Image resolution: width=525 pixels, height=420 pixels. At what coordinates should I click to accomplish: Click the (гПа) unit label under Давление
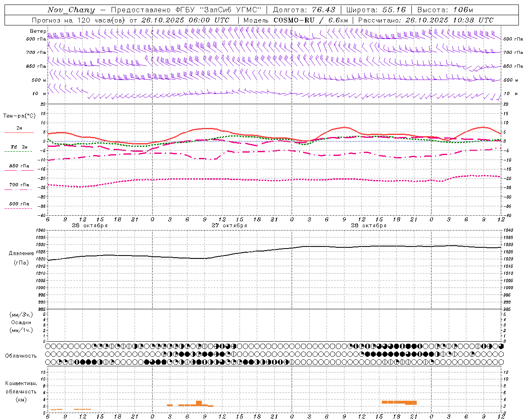[21, 263]
